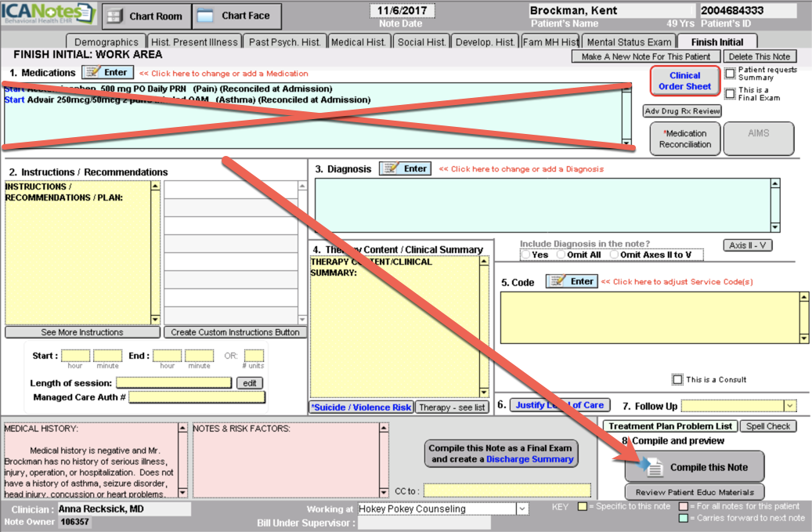This screenshot has height=532, width=812.
Task: Open the Chart Face icon button
Action: (204, 16)
